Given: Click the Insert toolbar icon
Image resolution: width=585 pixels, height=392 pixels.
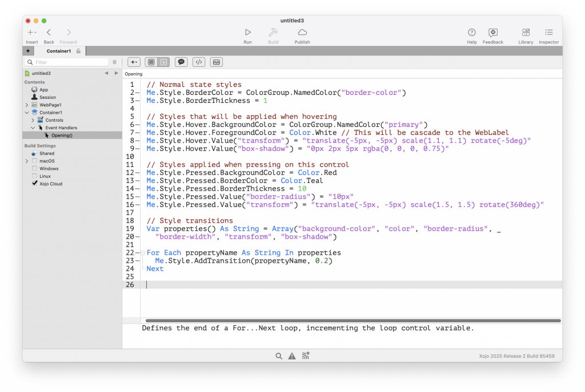Looking at the screenshot, I should click(x=32, y=33).
